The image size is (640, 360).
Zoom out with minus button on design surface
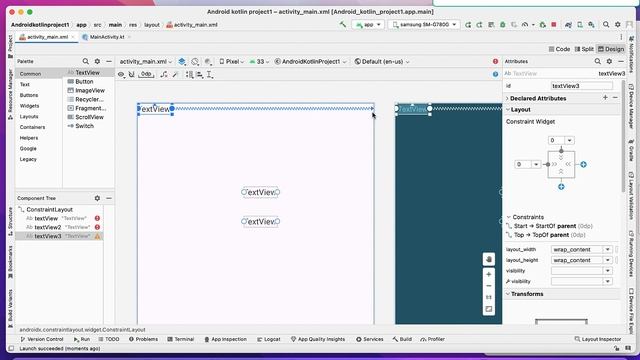coord(489,286)
